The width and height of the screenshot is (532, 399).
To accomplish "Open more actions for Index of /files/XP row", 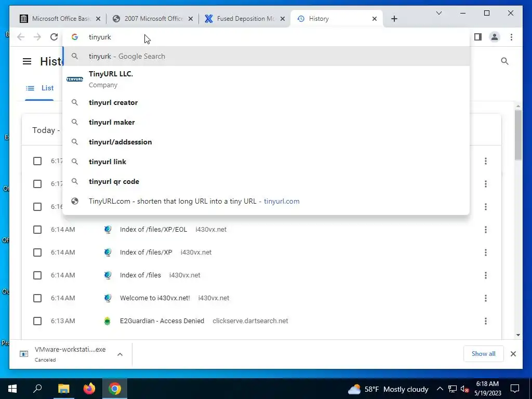I will click(x=486, y=252).
